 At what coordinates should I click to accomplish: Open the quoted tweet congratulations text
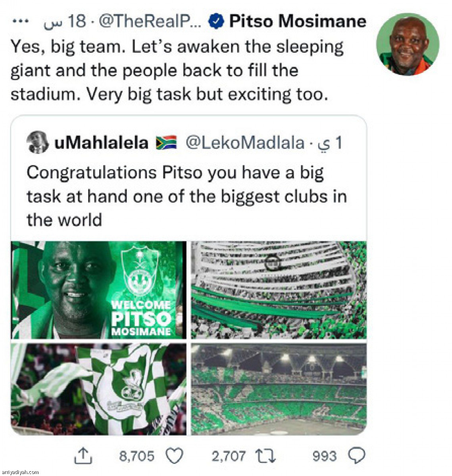[187, 196]
